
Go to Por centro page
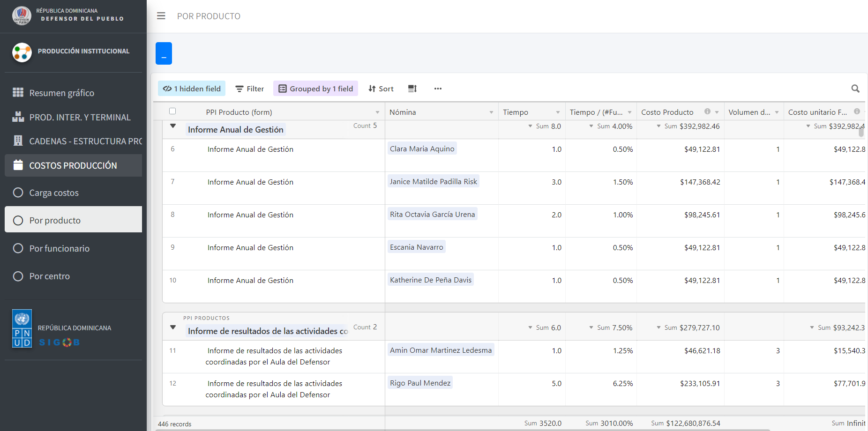pos(50,276)
